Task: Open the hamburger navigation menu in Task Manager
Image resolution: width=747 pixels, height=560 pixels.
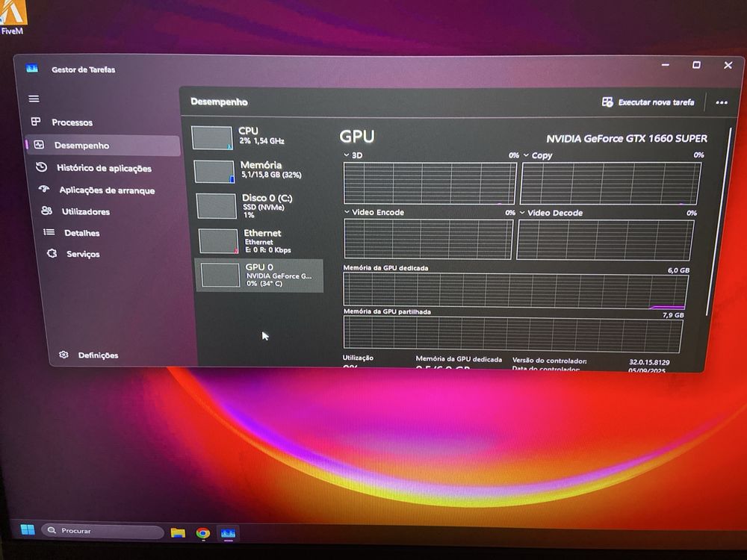Action: click(x=34, y=99)
